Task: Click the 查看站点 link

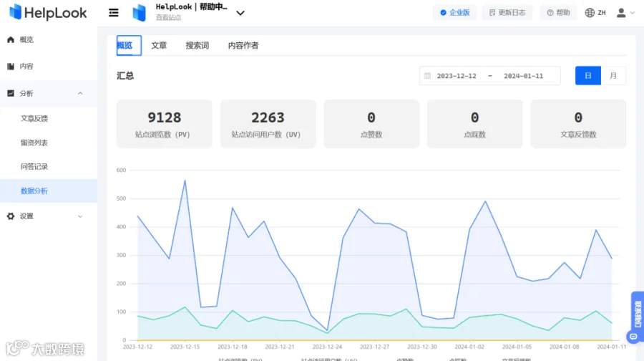Action: click(x=168, y=17)
